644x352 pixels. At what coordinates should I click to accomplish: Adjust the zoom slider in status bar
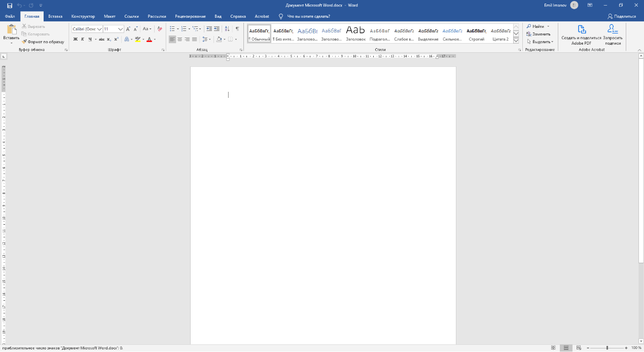(607, 348)
